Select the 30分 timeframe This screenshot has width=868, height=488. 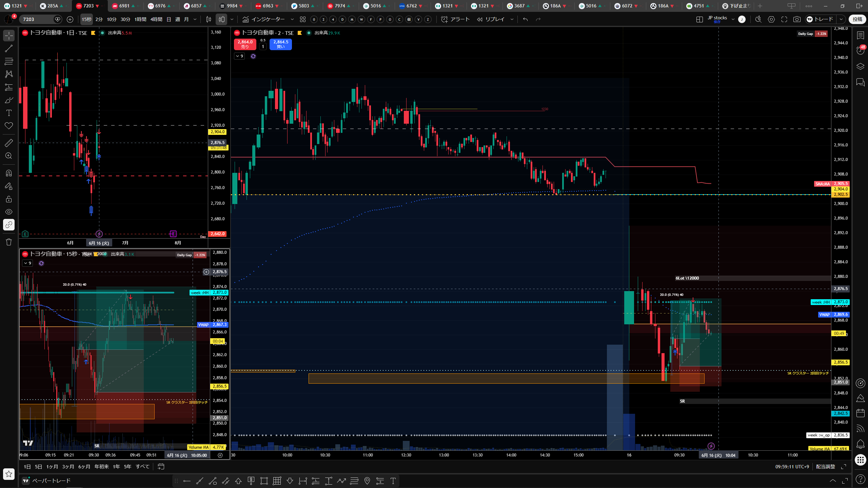click(125, 19)
